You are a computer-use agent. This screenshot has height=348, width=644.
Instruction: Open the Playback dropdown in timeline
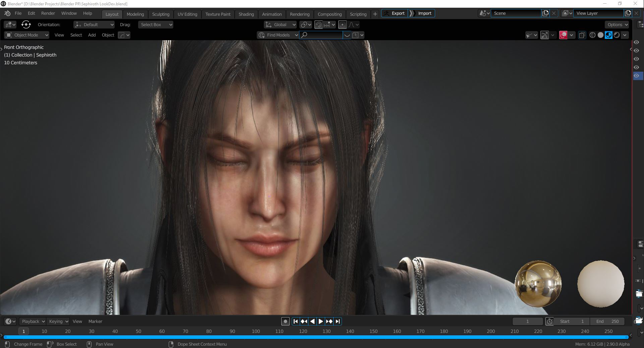(x=33, y=322)
